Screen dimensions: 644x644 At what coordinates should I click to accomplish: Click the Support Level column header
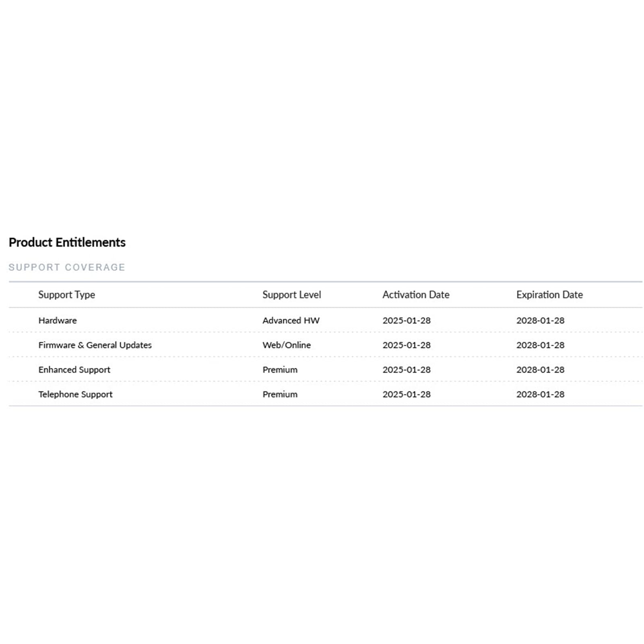tap(291, 295)
